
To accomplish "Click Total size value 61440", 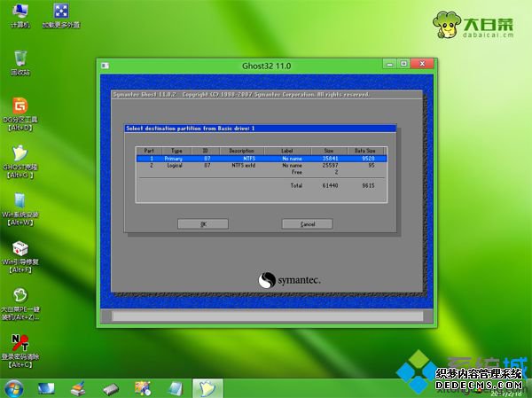I will coord(330,185).
